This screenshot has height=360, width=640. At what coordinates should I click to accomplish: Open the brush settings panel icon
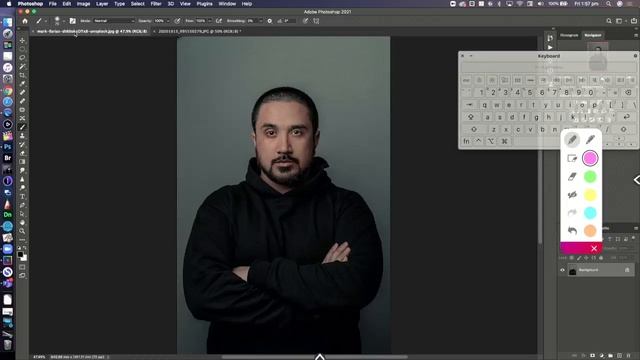tap(72, 21)
